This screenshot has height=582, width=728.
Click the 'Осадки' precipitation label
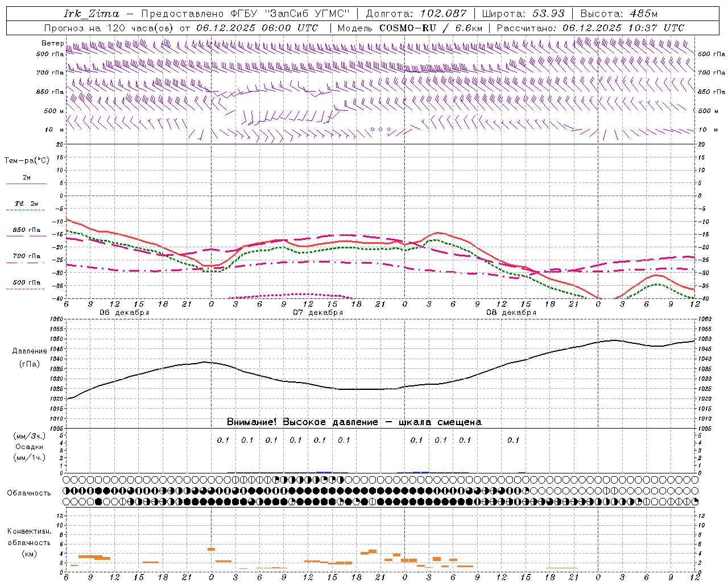[30, 447]
